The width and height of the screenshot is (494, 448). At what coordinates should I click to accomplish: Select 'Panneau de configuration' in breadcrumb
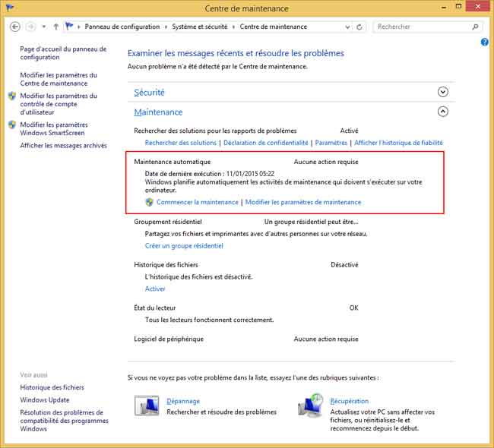pos(122,27)
